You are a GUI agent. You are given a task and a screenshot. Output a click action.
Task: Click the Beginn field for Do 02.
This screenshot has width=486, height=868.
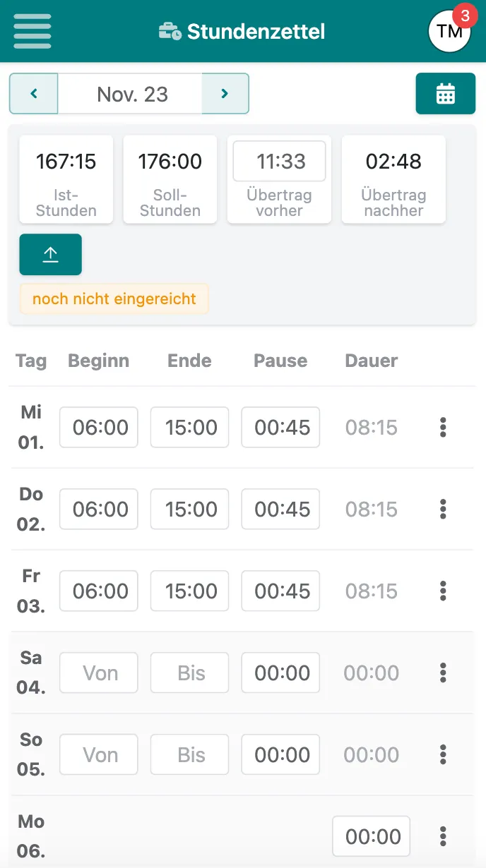coord(98,509)
